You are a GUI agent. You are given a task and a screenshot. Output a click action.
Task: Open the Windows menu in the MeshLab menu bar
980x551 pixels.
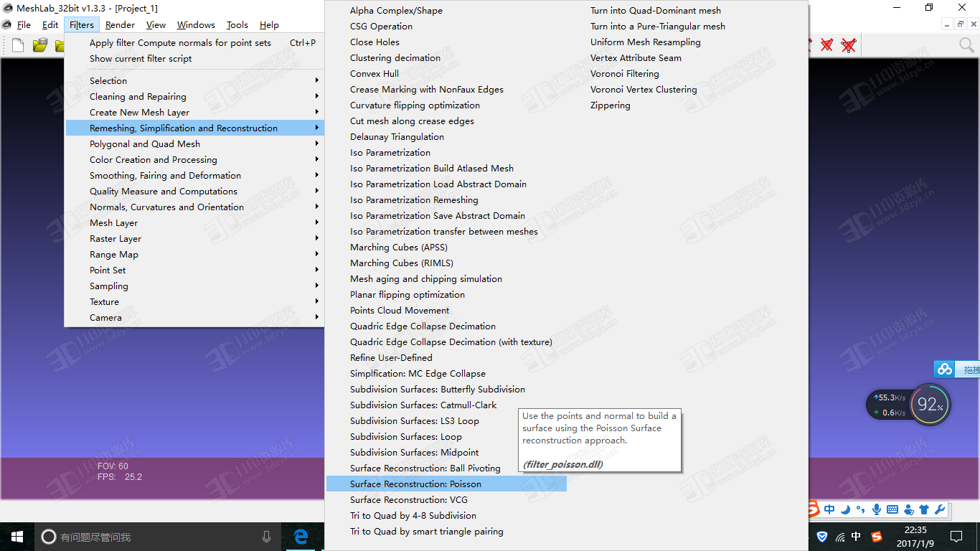(196, 24)
